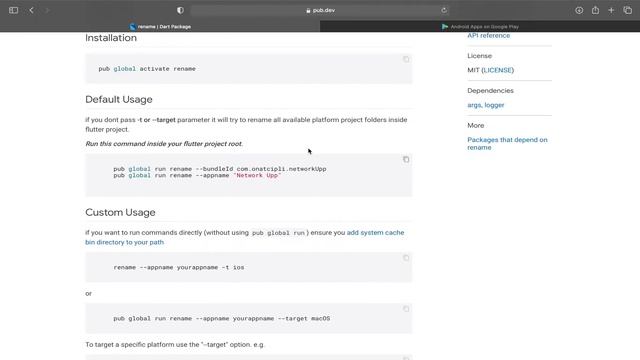
Task: Click the Default Usage heading
Action: click(119, 100)
